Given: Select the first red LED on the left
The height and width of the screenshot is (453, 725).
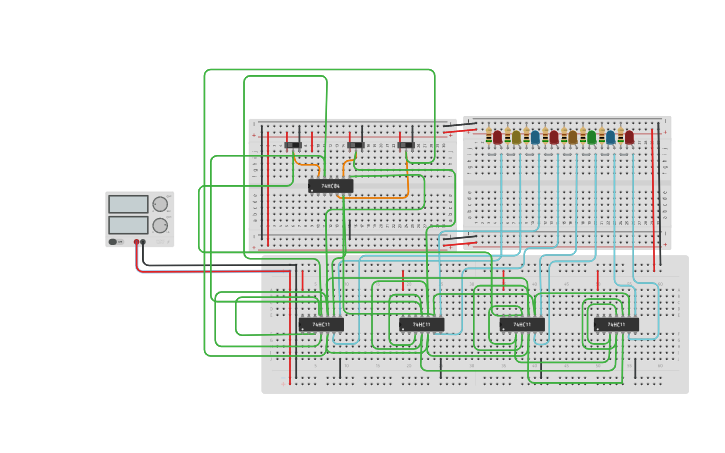Looking at the screenshot, I should point(498,137).
